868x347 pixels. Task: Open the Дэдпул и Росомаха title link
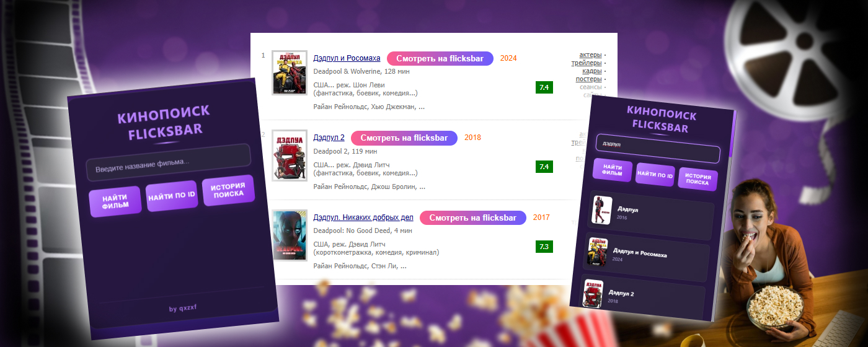coord(347,58)
